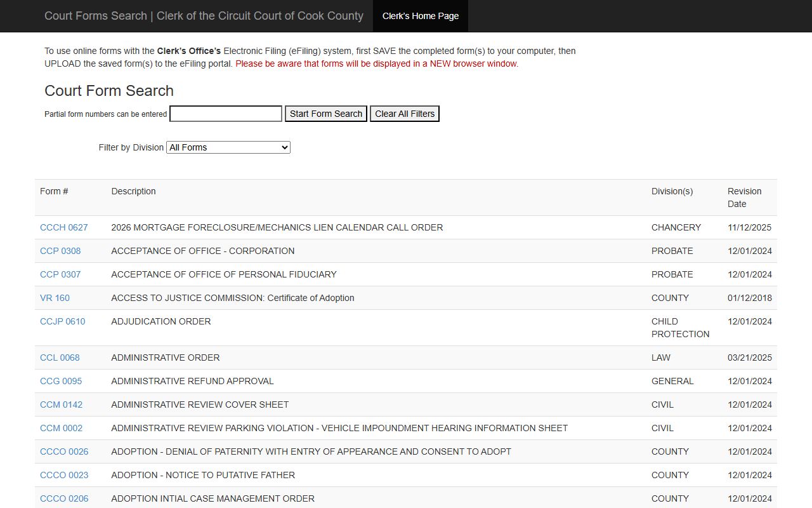Open form CCP 0307 link
Screen dimensions: 812x508
[60, 274]
